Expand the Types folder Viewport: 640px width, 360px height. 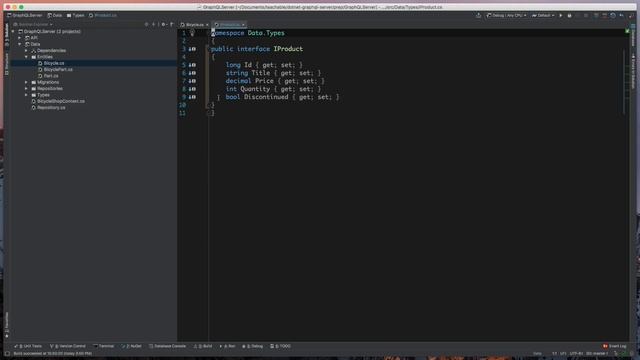[26, 95]
